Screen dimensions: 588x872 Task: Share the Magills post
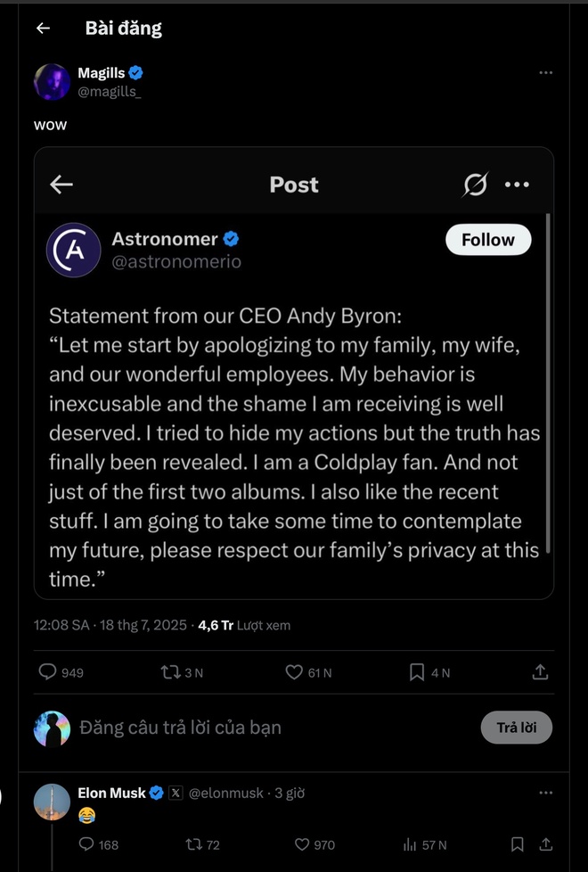point(540,672)
